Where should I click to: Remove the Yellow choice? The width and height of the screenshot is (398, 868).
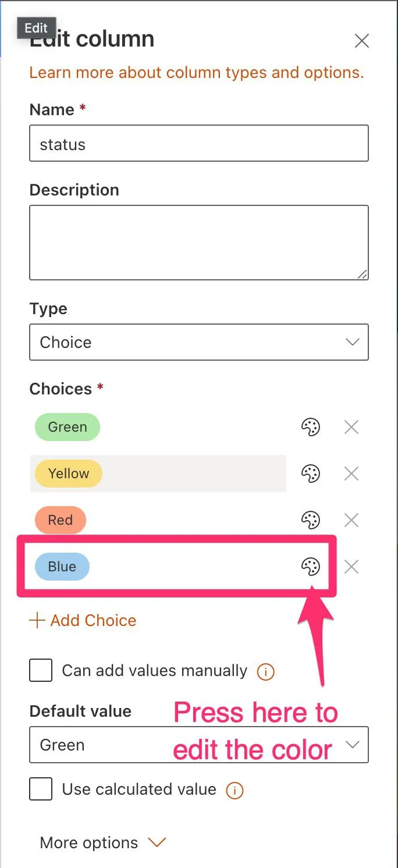(x=351, y=474)
